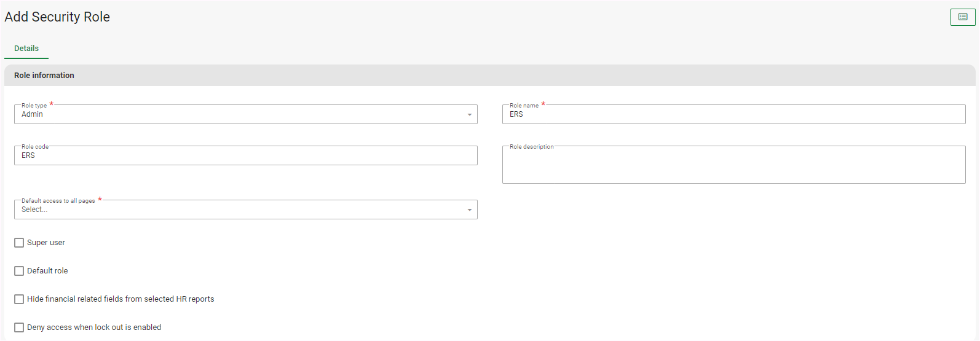Click the Role type dropdown arrow
980x341 pixels.
coord(470,115)
